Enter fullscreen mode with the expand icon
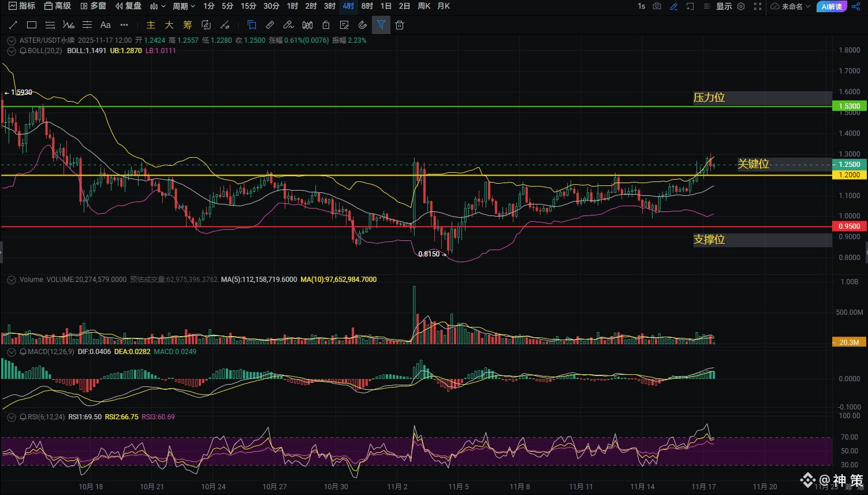The width and height of the screenshot is (868, 495). pyautogui.click(x=758, y=6)
